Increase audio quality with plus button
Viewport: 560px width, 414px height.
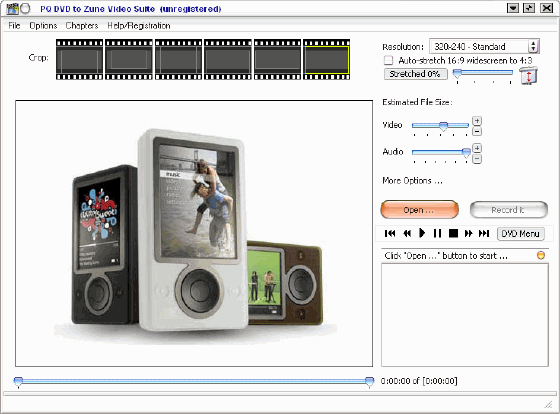(477, 148)
